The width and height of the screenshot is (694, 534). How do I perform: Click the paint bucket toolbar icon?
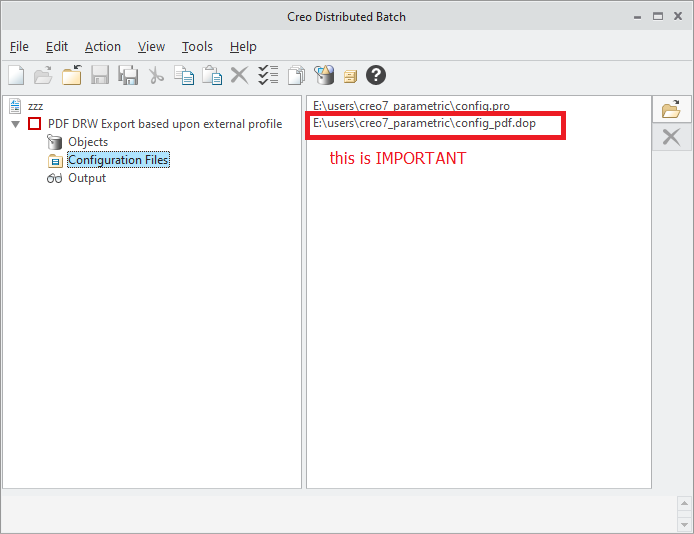pos(323,75)
